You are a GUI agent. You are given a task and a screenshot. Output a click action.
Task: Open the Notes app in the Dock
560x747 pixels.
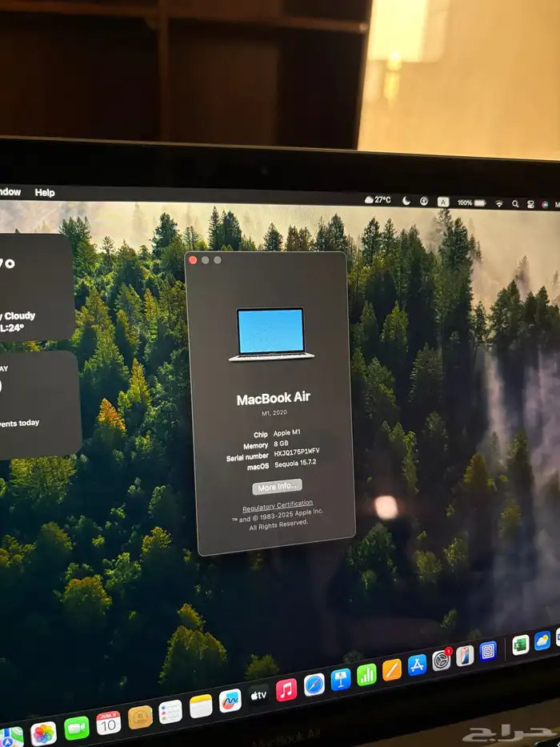[201, 706]
